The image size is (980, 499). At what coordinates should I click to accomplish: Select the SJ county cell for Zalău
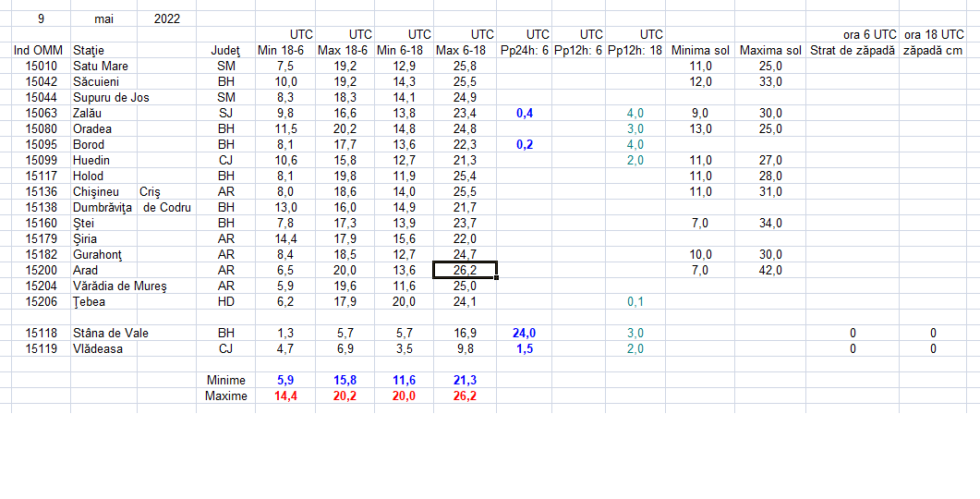tap(225, 113)
